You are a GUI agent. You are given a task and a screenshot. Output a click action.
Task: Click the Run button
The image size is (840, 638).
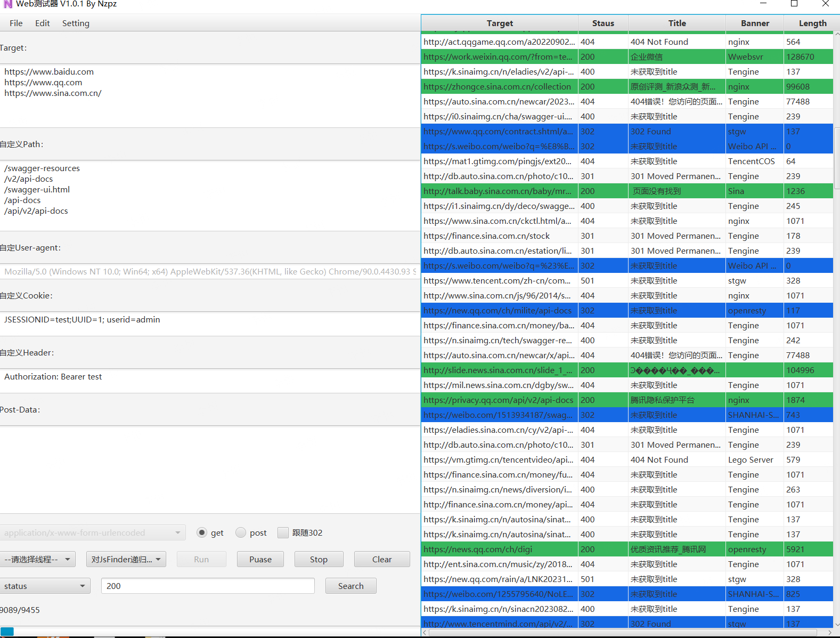pyautogui.click(x=201, y=559)
